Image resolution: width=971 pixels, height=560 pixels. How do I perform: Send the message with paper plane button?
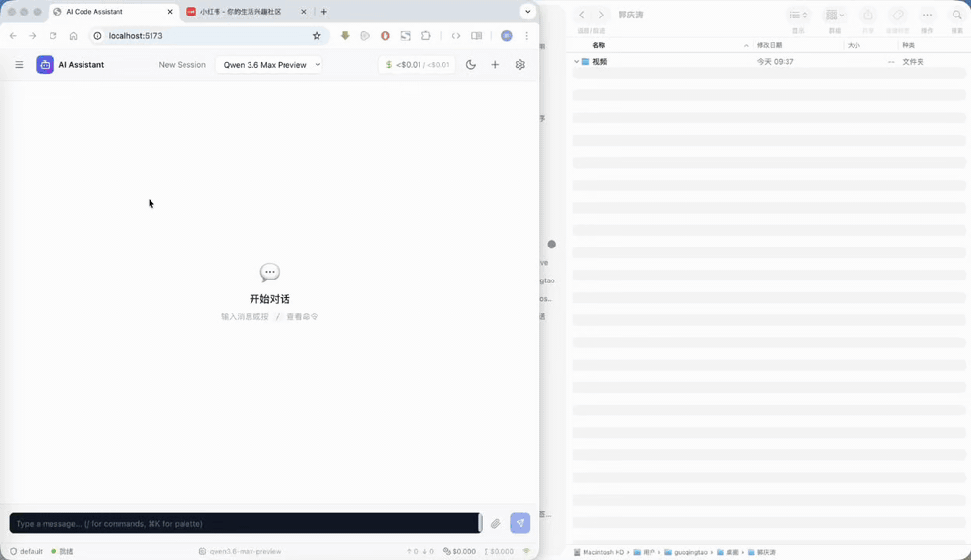click(520, 523)
